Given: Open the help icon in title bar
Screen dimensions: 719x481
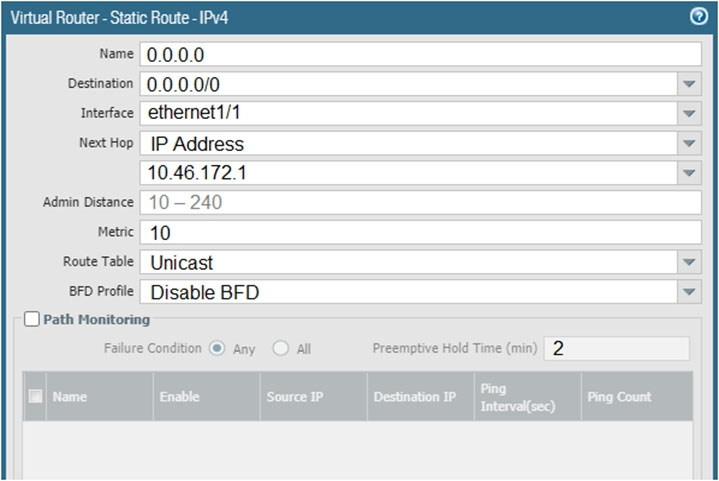Looking at the screenshot, I should [699, 17].
